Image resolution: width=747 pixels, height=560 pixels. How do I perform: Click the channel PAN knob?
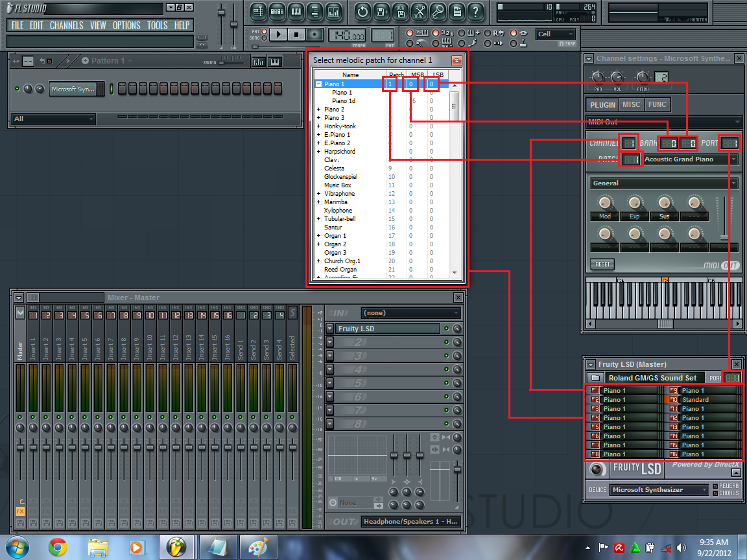click(597, 77)
